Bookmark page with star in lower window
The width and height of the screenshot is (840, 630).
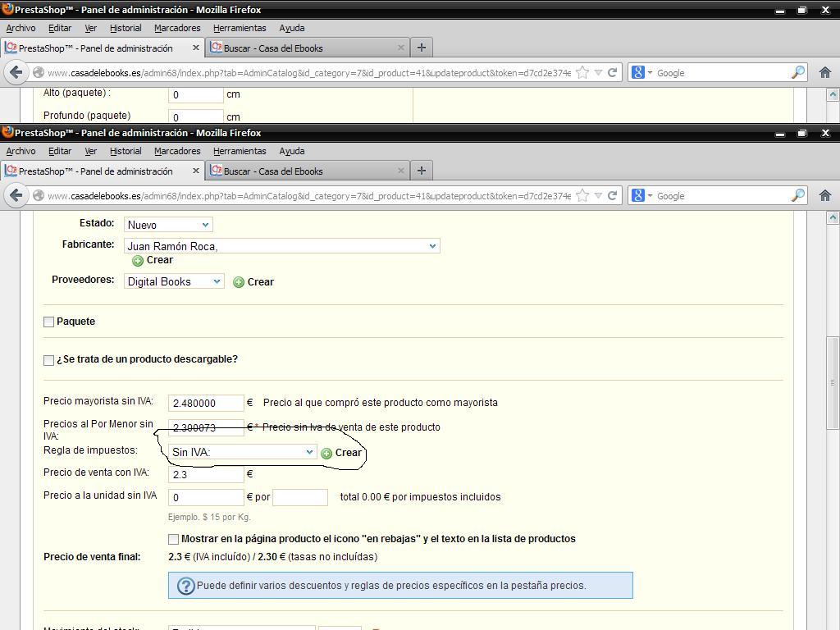click(582, 195)
